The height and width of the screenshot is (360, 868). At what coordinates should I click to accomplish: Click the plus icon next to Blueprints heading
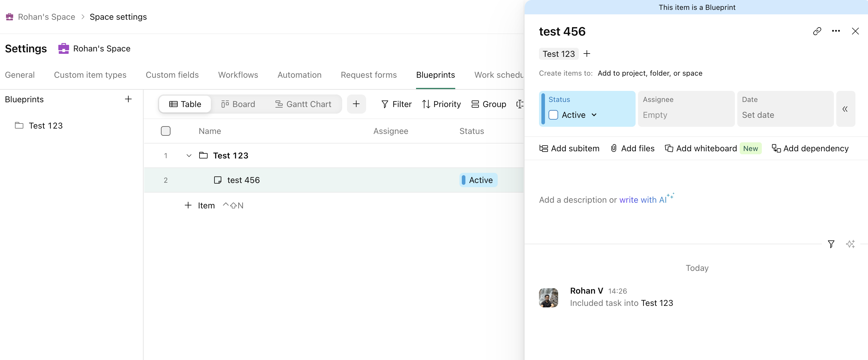128,99
